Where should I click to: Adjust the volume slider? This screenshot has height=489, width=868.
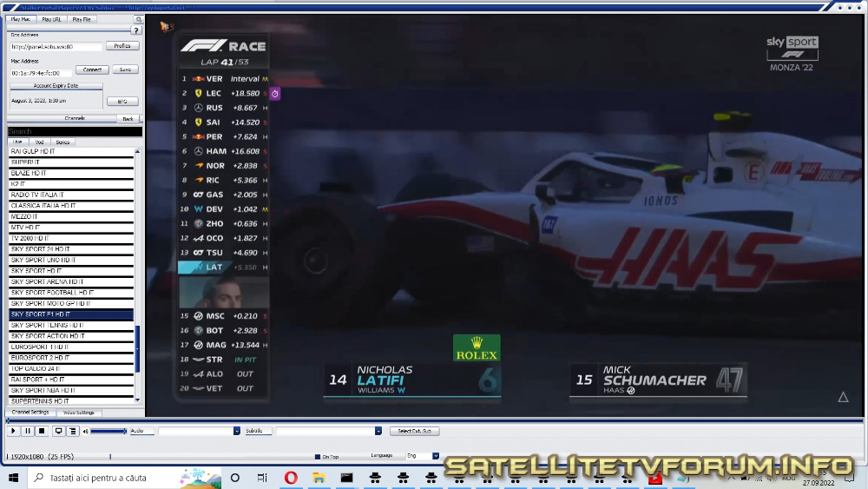click(108, 431)
